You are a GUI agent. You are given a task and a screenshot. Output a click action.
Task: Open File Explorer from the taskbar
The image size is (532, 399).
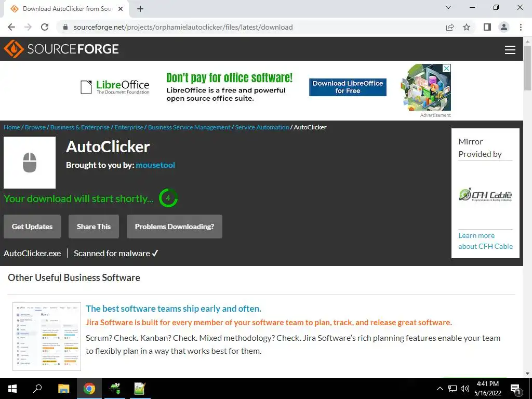pyautogui.click(x=64, y=389)
